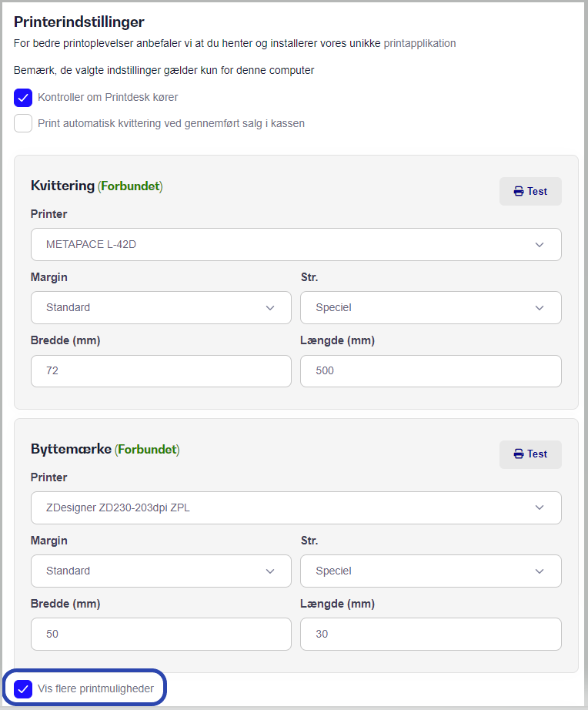Expand Byttemærke Margin Standard dropdown

(161, 571)
